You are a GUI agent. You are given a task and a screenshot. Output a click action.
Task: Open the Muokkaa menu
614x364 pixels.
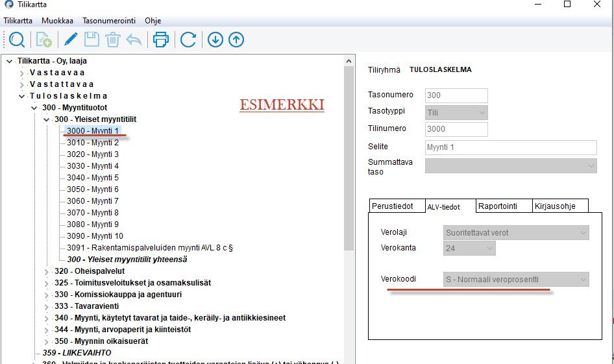tap(57, 21)
